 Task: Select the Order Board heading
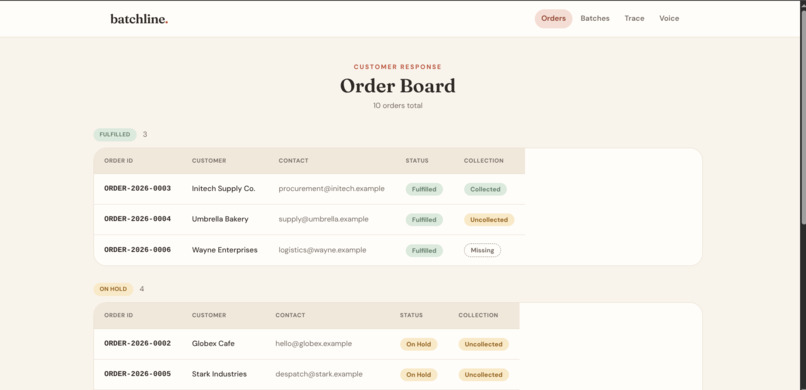pyautogui.click(x=397, y=86)
